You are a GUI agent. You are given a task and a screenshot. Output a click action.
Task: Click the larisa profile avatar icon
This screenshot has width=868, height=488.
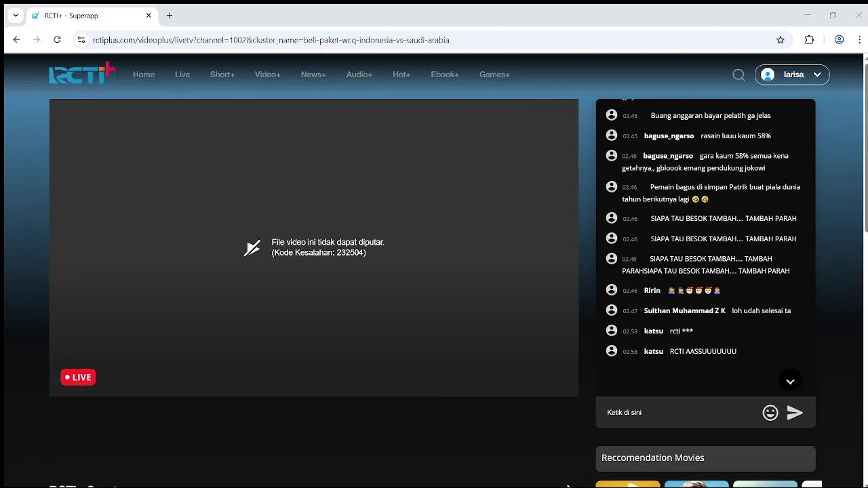768,75
